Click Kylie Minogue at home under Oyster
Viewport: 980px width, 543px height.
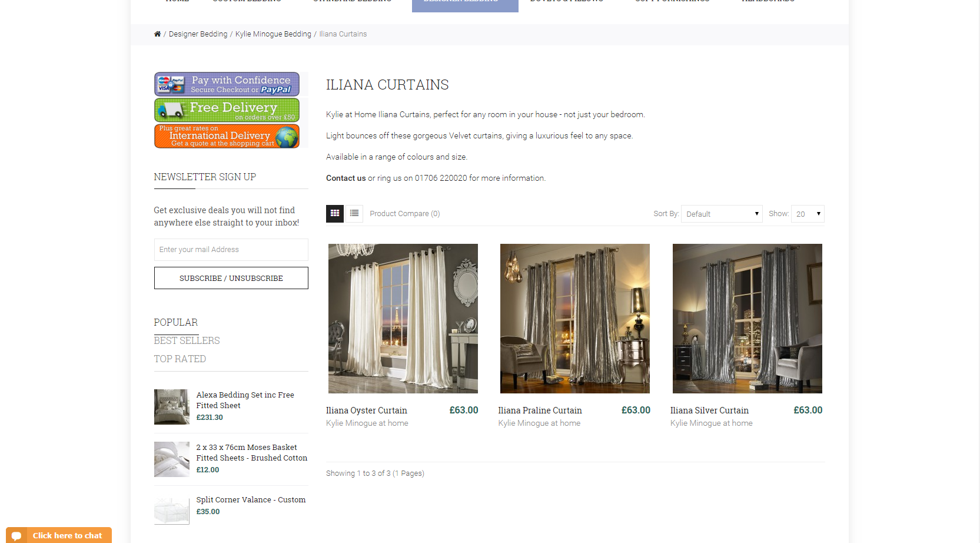pyautogui.click(x=367, y=423)
